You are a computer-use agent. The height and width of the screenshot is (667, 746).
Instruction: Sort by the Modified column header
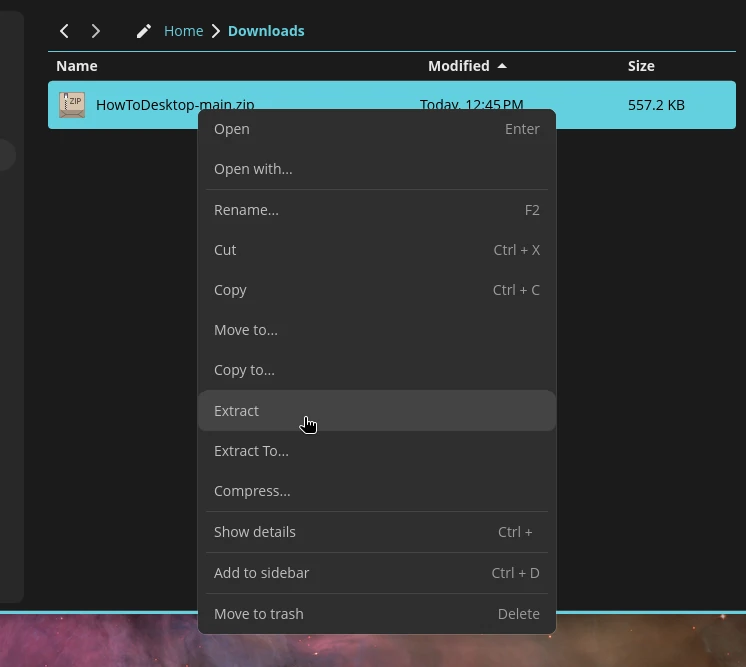coord(459,66)
